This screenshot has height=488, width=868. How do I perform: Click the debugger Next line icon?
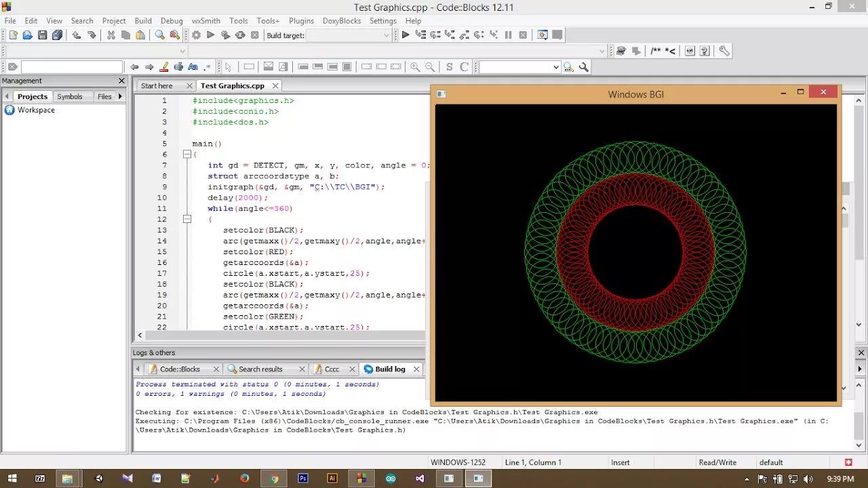pyautogui.click(x=435, y=35)
